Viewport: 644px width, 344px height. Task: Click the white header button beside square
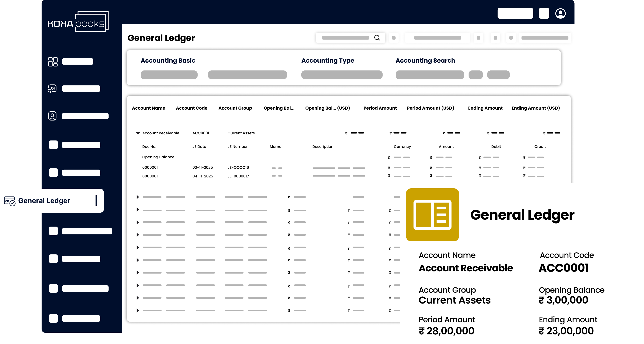pyautogui.click(x=515, y=13)
